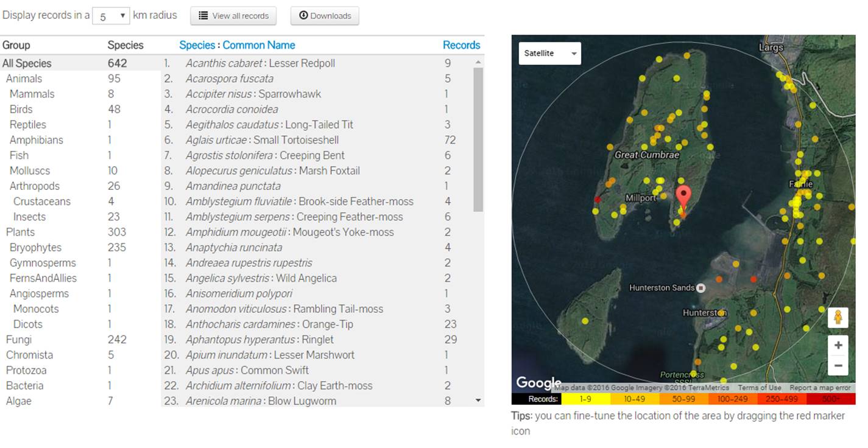The image size is (868, 448).
Task: Click the red location marker pin
Action: (684, 200)
